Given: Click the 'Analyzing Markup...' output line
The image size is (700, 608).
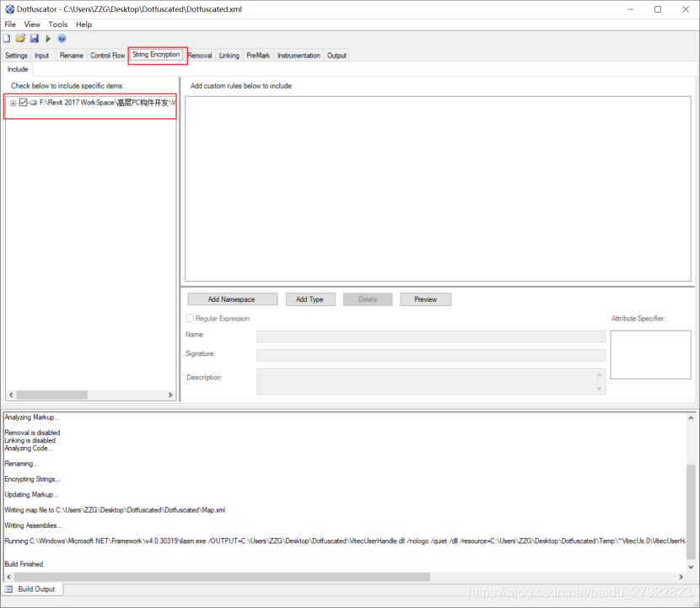Looking at the screenshot, I should coord(32,417).
